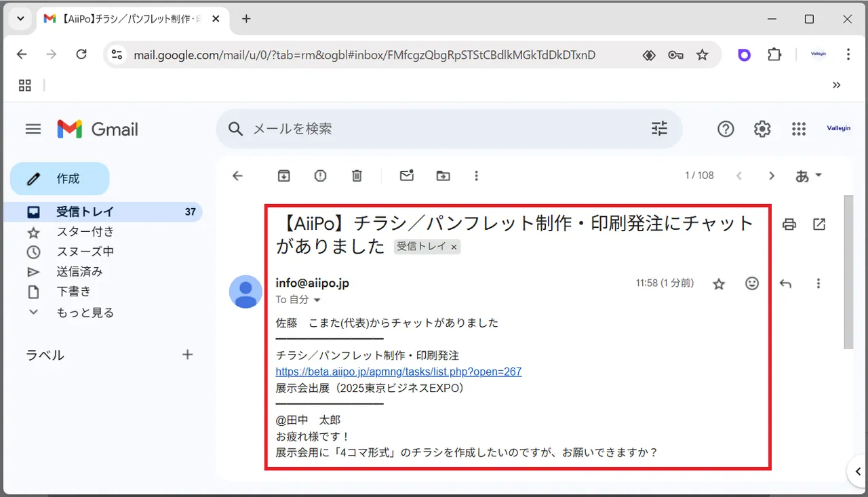868x497 pixels.
Task: Reload the page in Chrome
Action: [81, 55]
